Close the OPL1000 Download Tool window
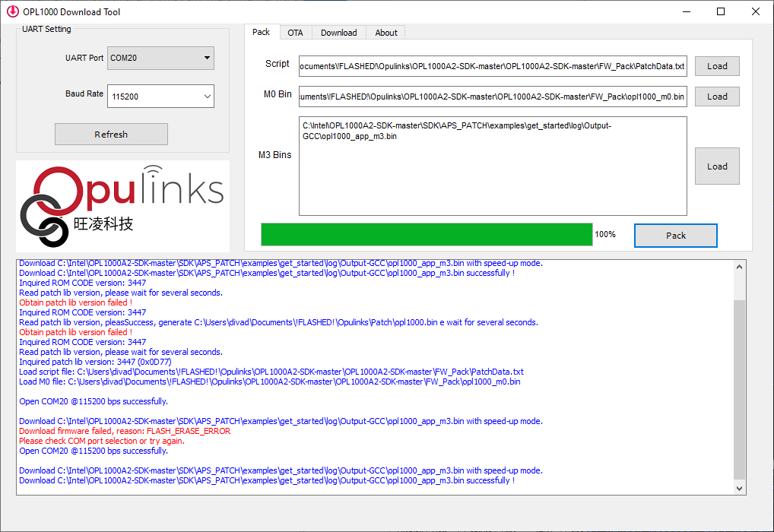The image size is (774, 532). pos(755,11)
